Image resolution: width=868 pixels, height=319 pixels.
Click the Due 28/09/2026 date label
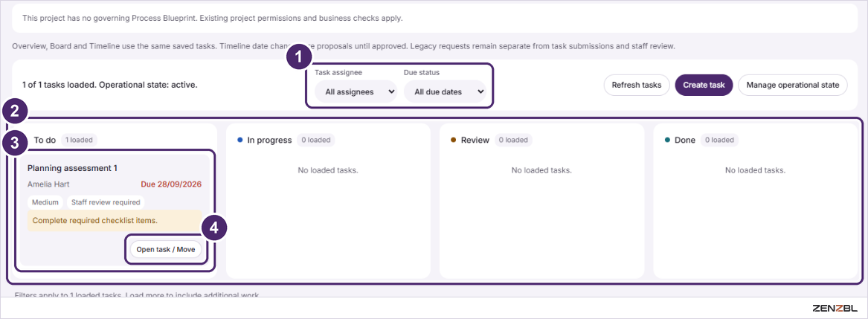[x=171, y=184]
